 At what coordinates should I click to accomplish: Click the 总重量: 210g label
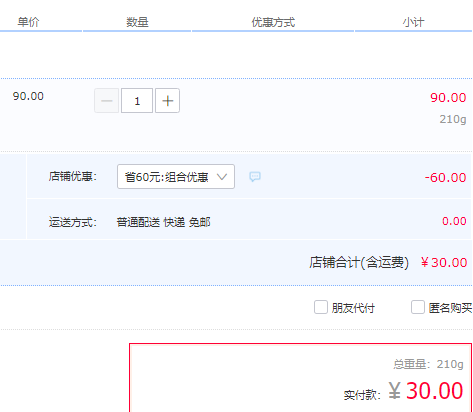(428, 364)
